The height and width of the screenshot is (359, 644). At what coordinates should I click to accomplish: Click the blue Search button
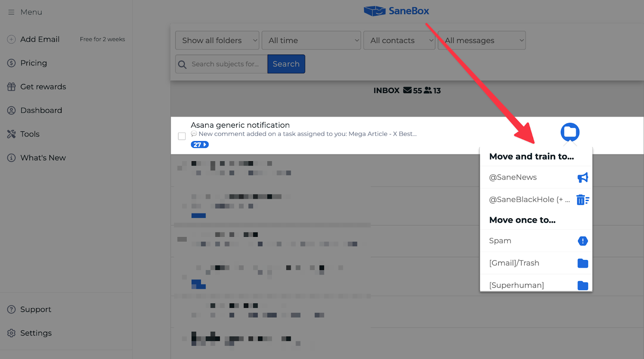286,64
